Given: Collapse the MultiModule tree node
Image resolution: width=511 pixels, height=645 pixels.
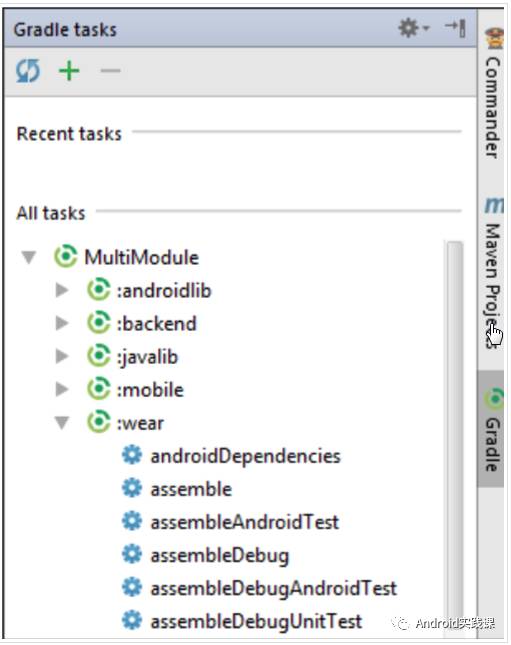Looking at the screenshot, I should point(29,258).
